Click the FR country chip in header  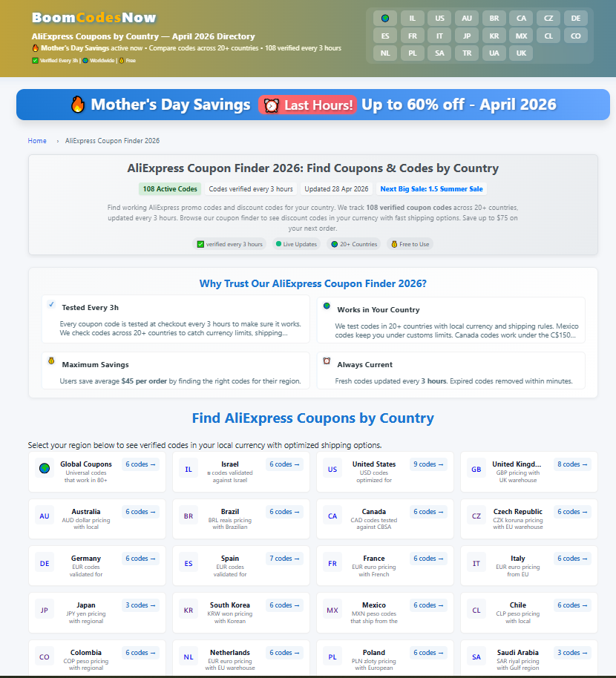click(x=412, y=36)
